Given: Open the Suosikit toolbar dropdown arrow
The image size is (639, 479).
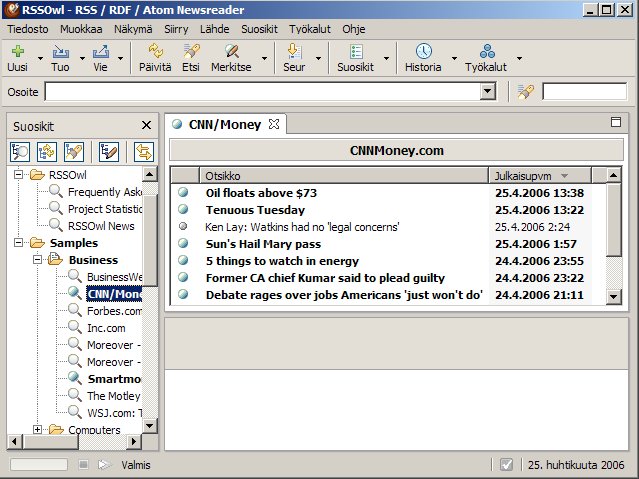Looking at the screenshot, I should [386, 59].
